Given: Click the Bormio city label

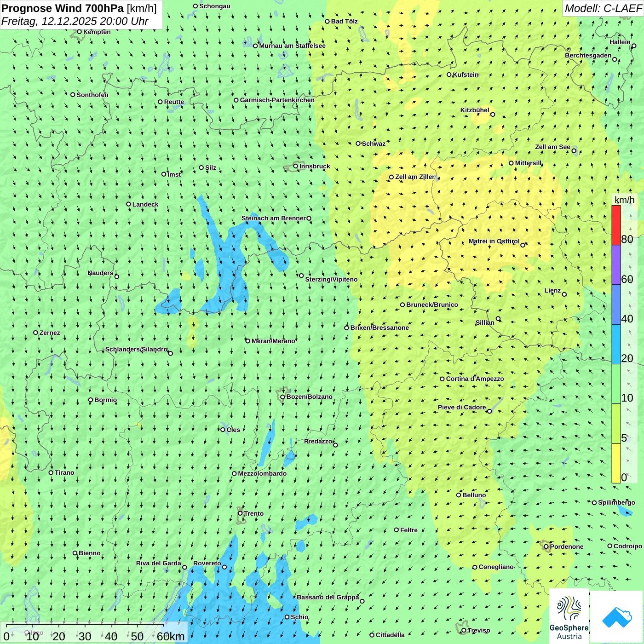Looking at the screenshot, I should 105,400.
